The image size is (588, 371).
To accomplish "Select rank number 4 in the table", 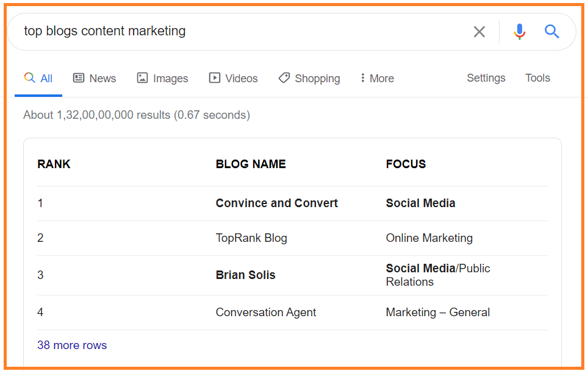I will pos(40,313).
